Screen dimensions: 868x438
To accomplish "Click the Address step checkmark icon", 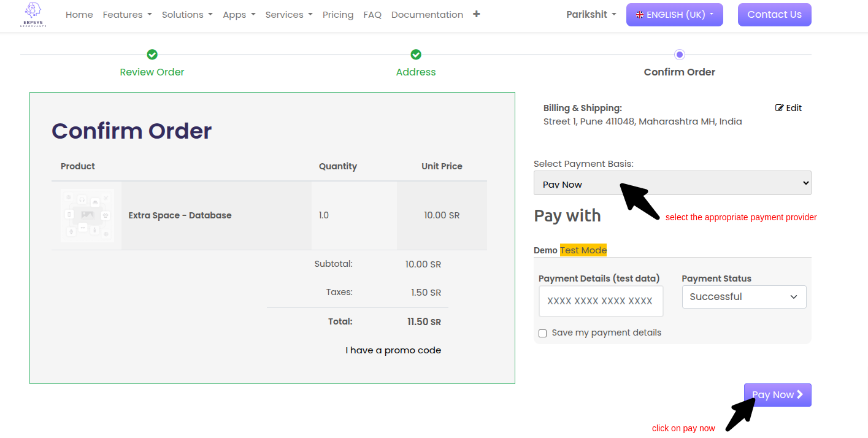I will click(x=416, y=55).
